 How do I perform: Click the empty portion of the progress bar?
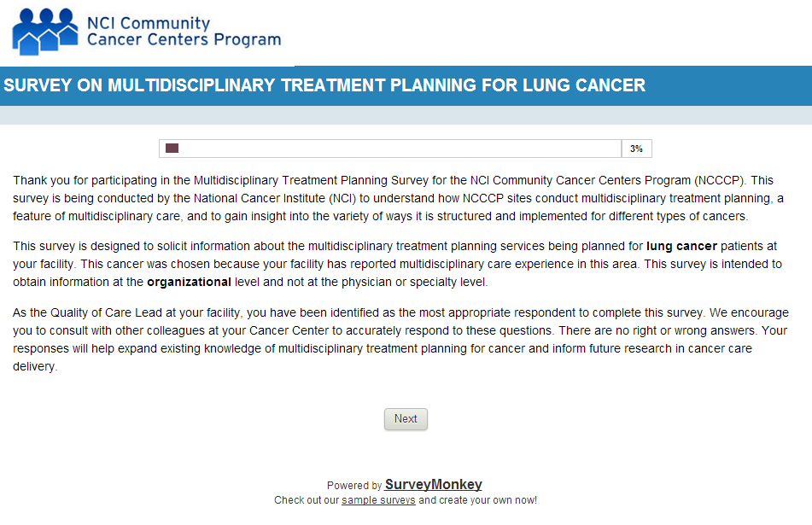tap(401, 149)
